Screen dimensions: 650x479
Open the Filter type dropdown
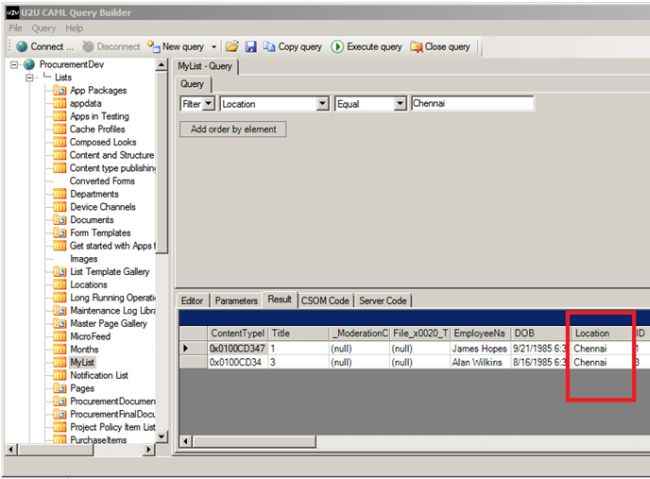point(209,104)
